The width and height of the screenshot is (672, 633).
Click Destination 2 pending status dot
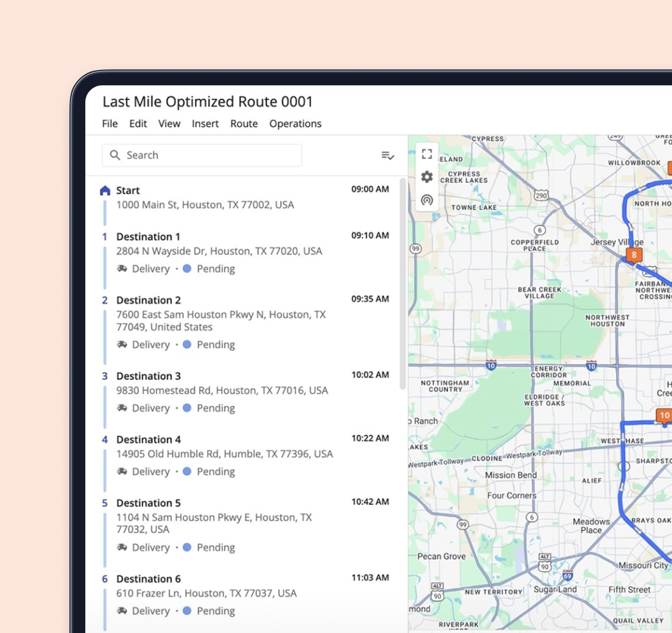[x=187, y=344]
